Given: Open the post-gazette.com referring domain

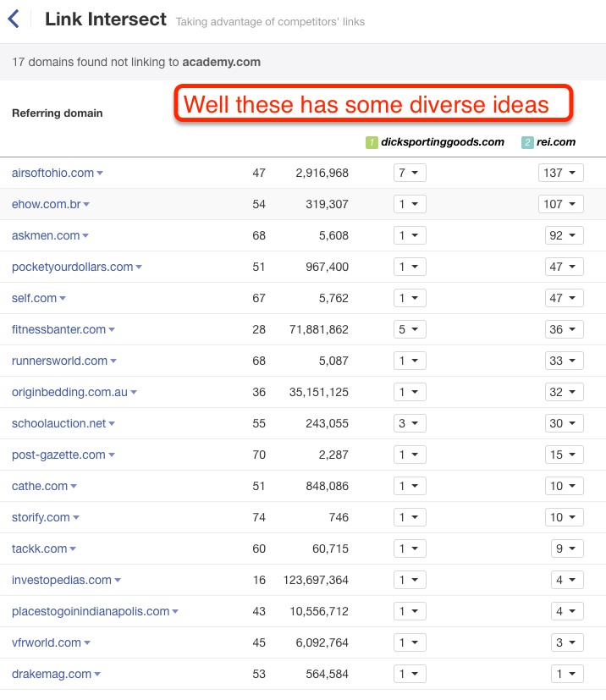Looking at the screenshot, I should coord(58,455).
